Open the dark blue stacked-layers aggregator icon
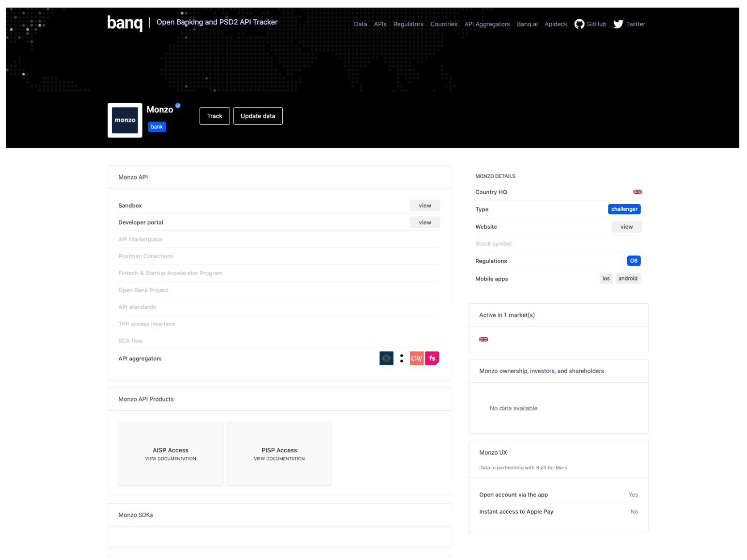 tap(386, 358)
